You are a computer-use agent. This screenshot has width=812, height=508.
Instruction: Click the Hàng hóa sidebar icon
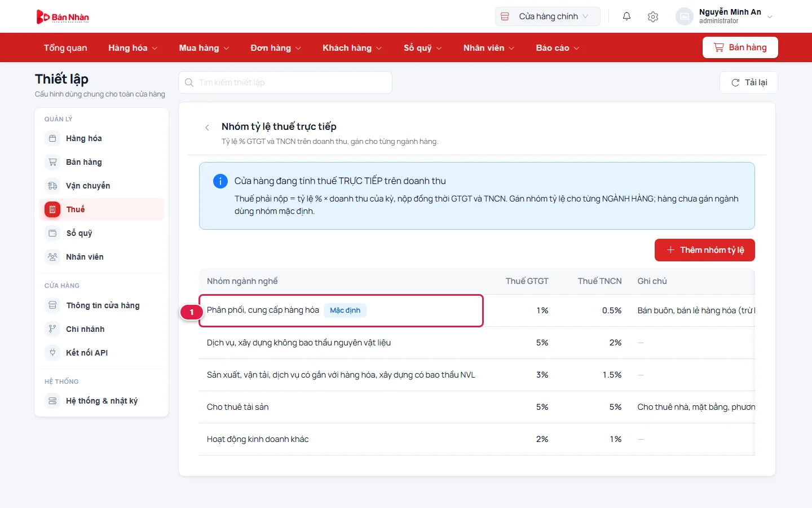[x=52, y=138]
